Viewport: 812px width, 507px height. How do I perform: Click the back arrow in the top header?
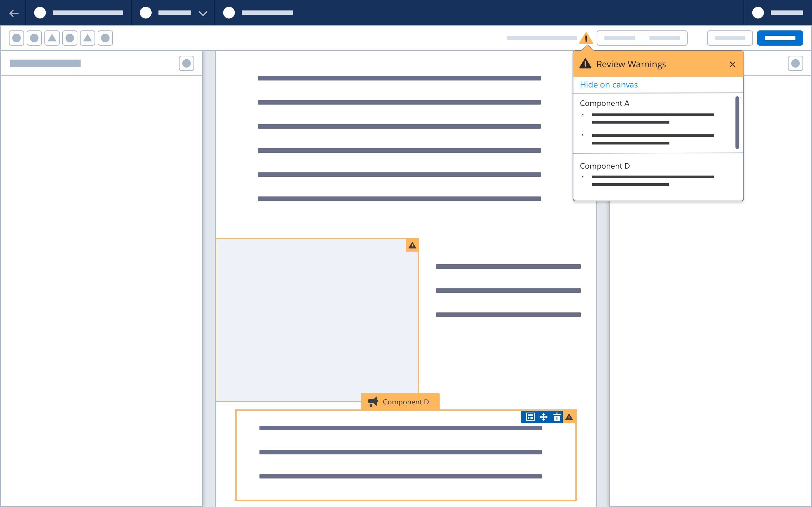14,13
